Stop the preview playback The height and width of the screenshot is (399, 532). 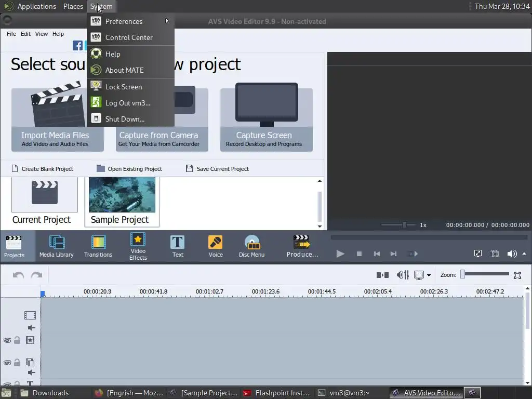360,254
